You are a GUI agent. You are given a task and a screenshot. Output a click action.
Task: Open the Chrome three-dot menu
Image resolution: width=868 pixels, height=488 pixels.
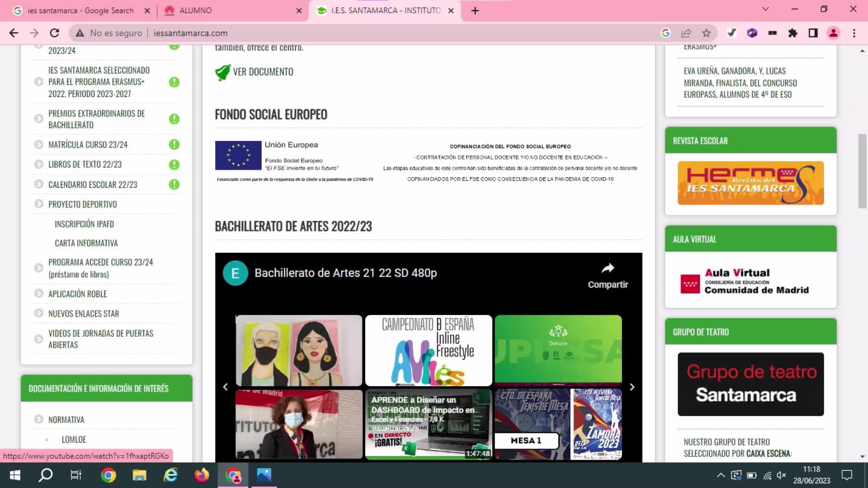pos(854,33)
